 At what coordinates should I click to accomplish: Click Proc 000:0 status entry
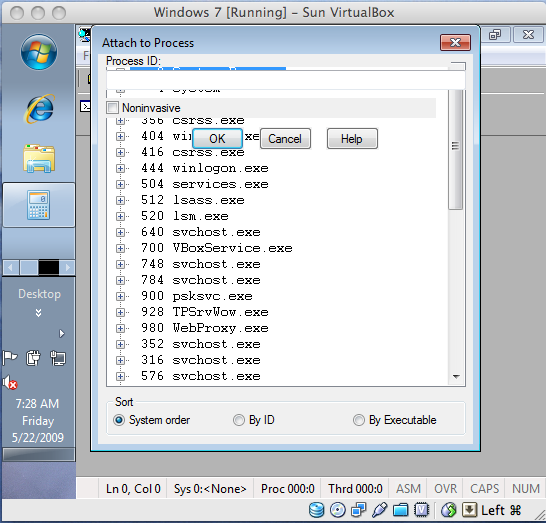coord(288,489)
